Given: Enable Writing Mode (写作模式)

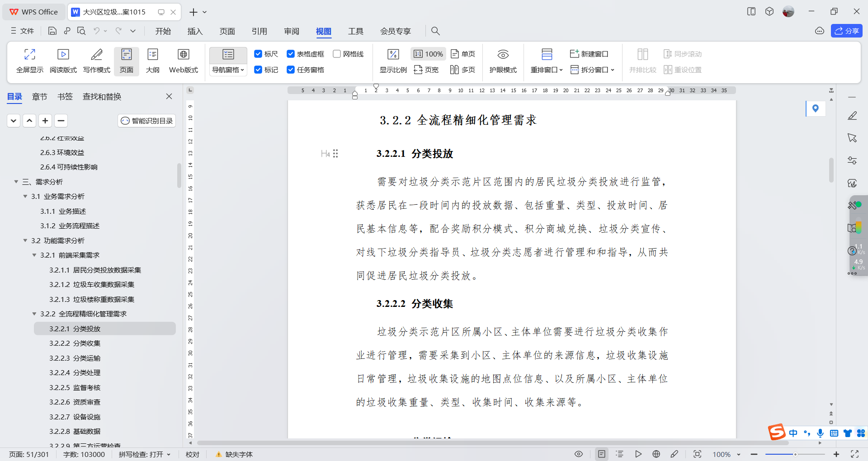Looking at the screenshot, I should pos(97,61).
